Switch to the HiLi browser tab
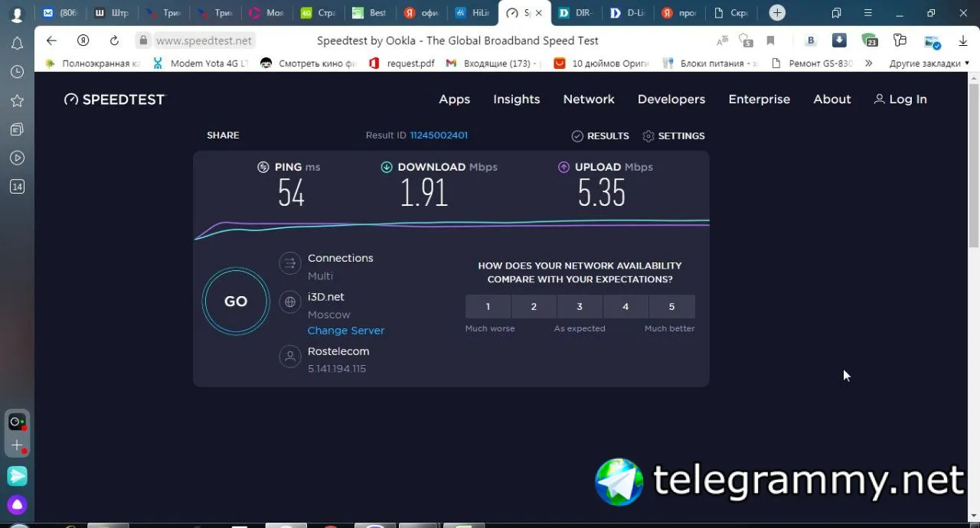 click(x=472, y=13)
